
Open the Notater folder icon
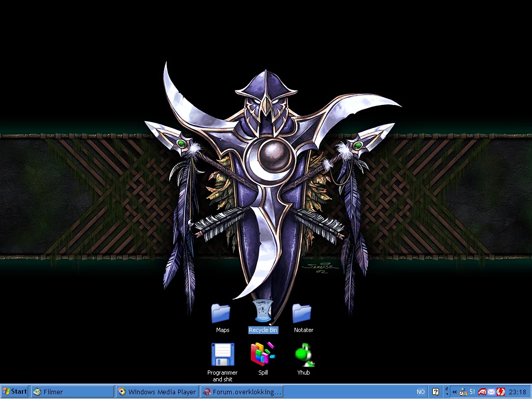tap(302, 313)
